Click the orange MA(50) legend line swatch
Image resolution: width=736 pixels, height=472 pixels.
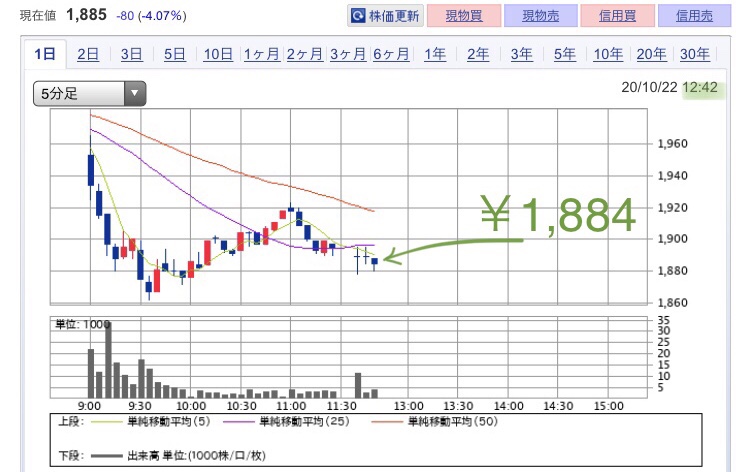[387, 422]
